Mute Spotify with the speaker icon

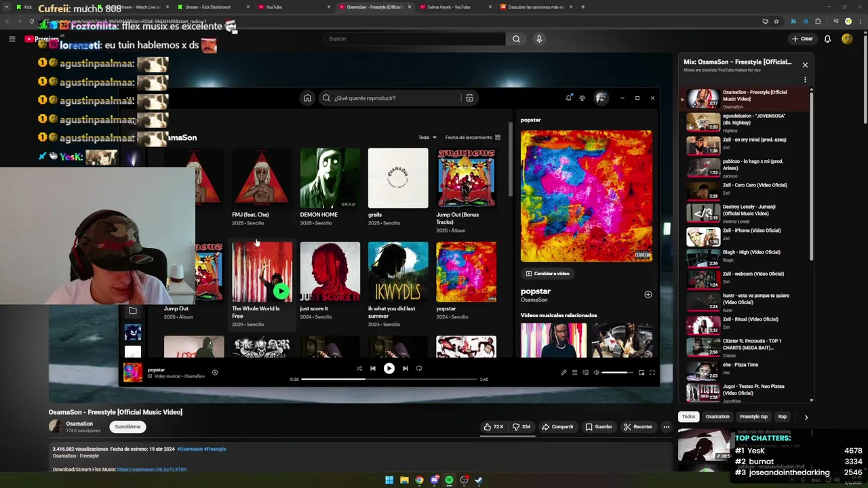pyautogui.click(x=596, y=372)
